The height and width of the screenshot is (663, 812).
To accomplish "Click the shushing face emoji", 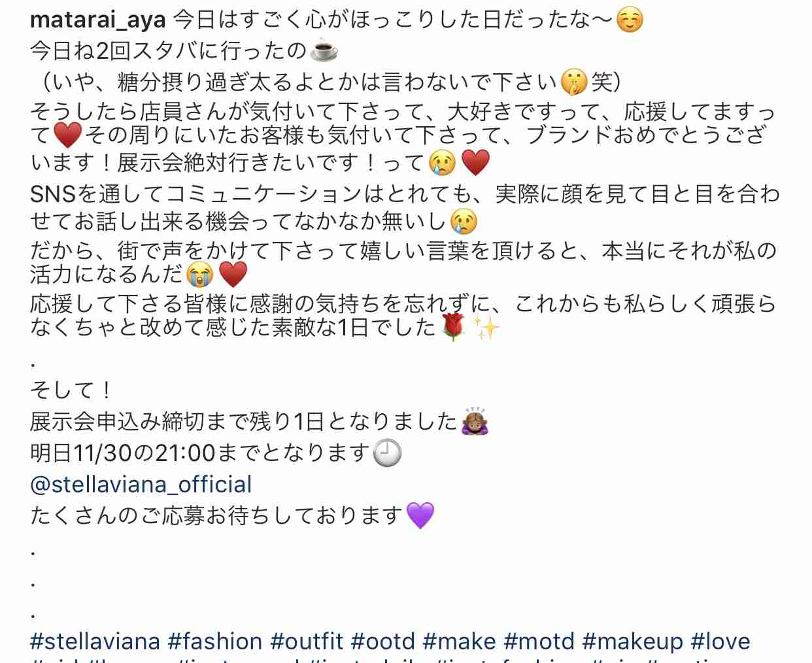I will (x=574, y=82).
